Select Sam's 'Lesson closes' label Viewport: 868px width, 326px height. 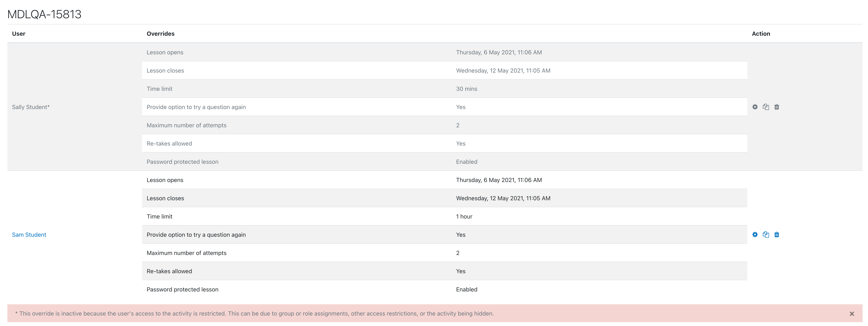pyautogui.click(x=165, y=198)
